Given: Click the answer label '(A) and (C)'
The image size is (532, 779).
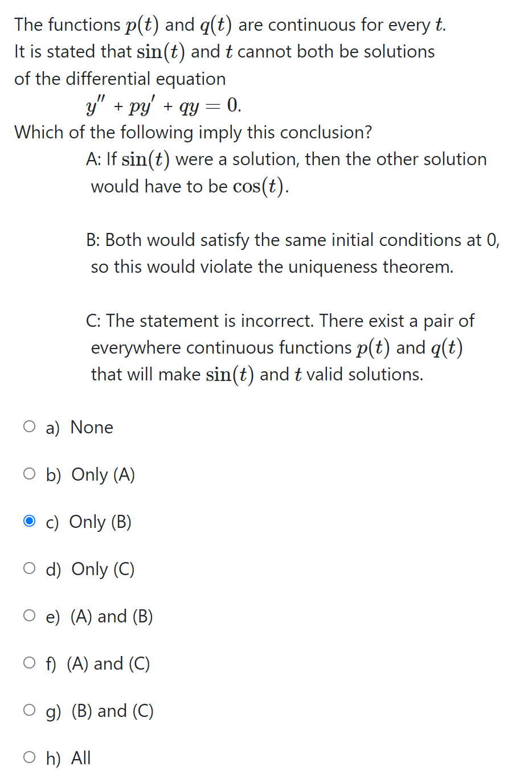Looking at the screenshot, I should [x=108, y=663].
